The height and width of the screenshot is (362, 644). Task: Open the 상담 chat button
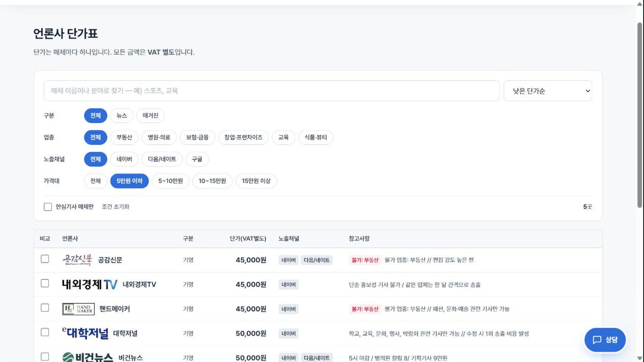[x=605, y=340]
